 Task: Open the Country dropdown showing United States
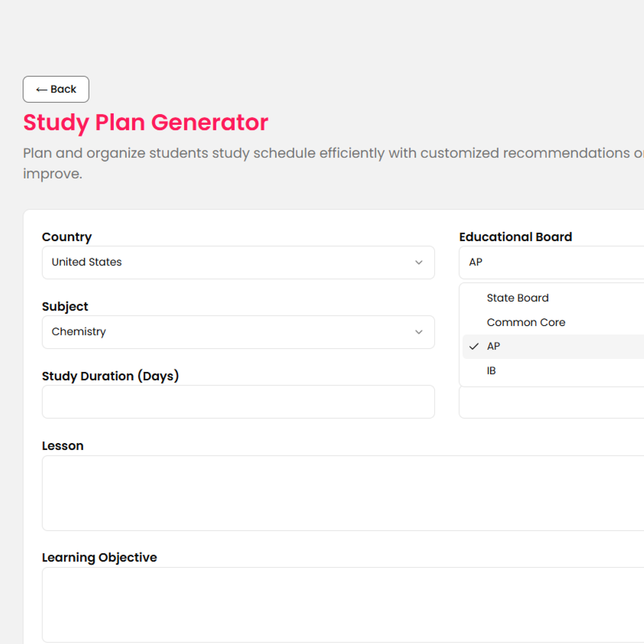coord(238,263)
